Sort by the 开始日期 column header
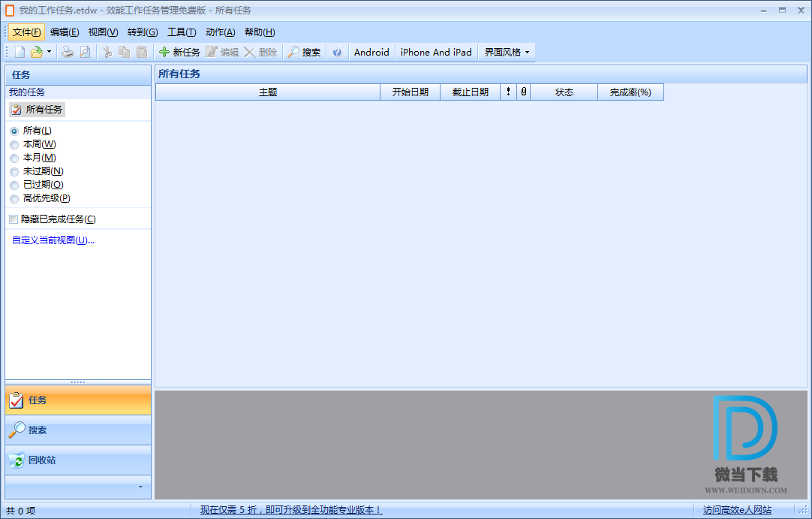812x519 pixels. tap(411, 92)
